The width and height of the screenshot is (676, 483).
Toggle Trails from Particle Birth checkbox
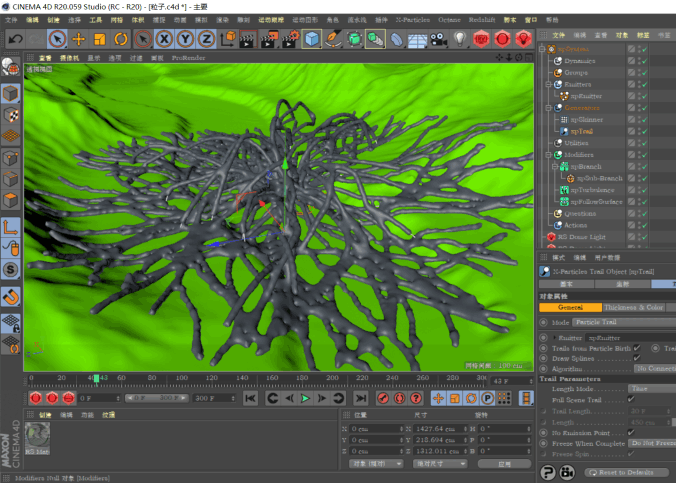[x=637, y=348]
